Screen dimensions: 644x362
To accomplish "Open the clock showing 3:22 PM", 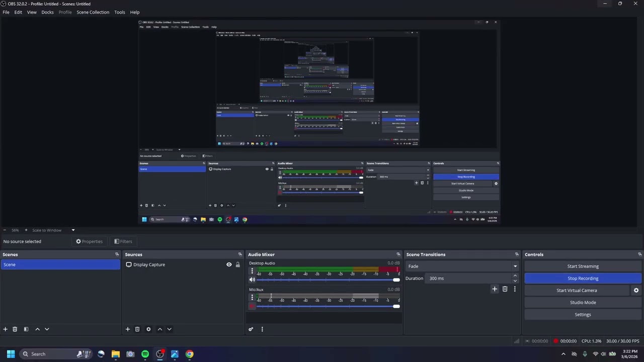I will click(629, 354).
